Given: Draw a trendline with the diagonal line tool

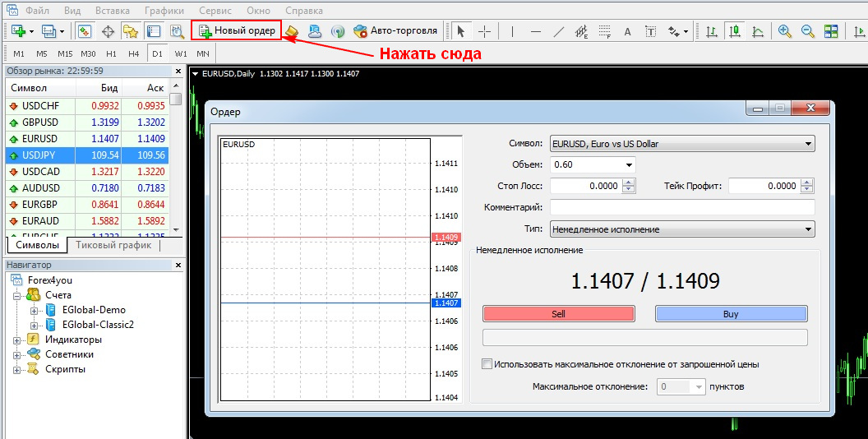Looking at the screenshot, I should [559, 32].
